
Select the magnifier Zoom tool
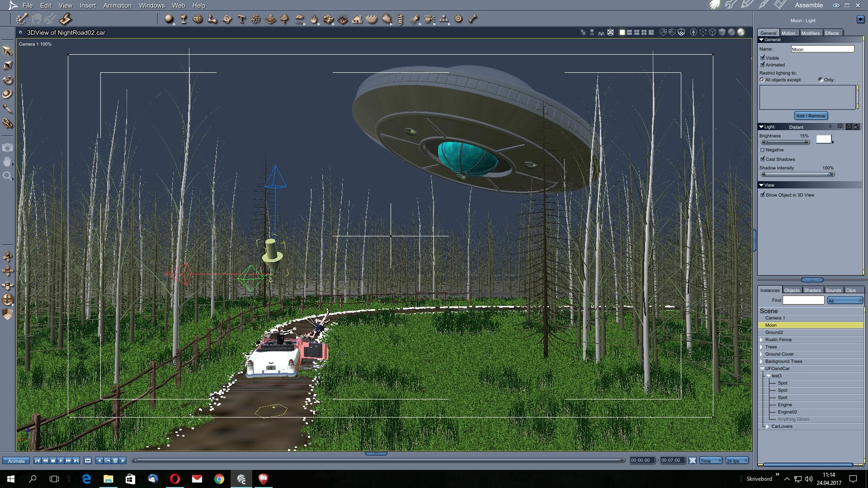(x=8, y=176)
